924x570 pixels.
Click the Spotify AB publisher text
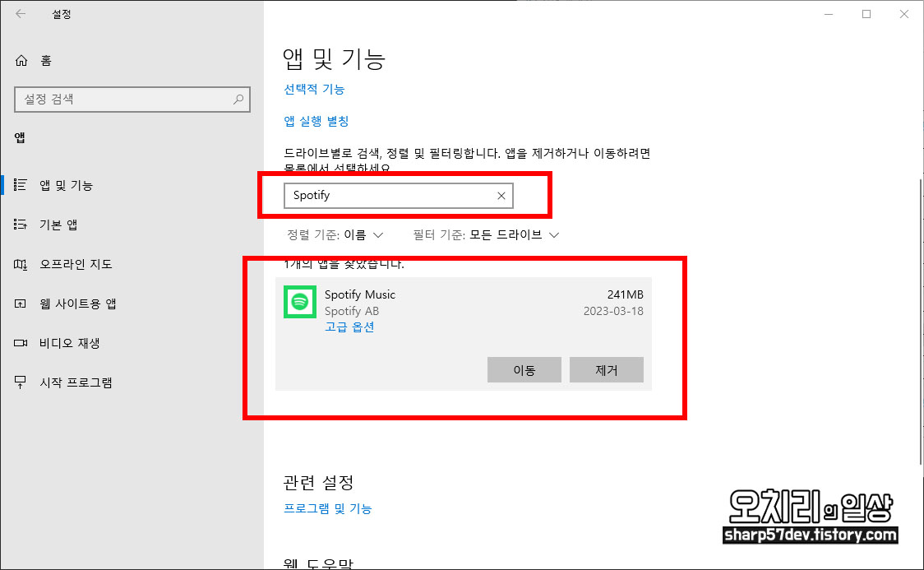tap(352, 311)
